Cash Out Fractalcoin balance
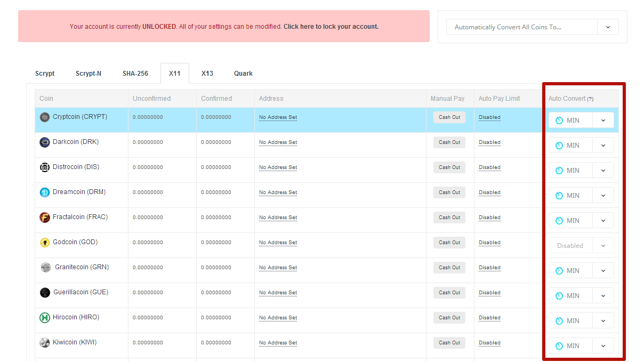This screenshot has width=644, height=362. [x=449, y=218]
